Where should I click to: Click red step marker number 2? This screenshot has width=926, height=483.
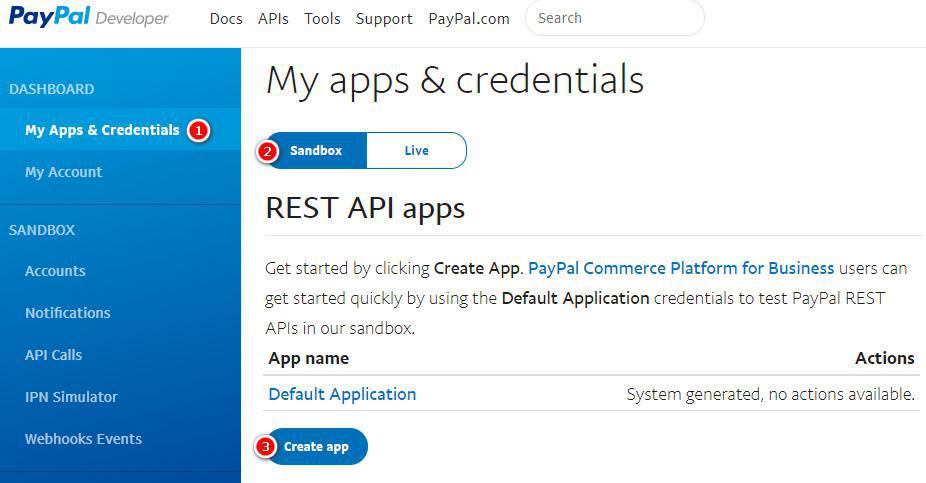(x=267, y=151)
